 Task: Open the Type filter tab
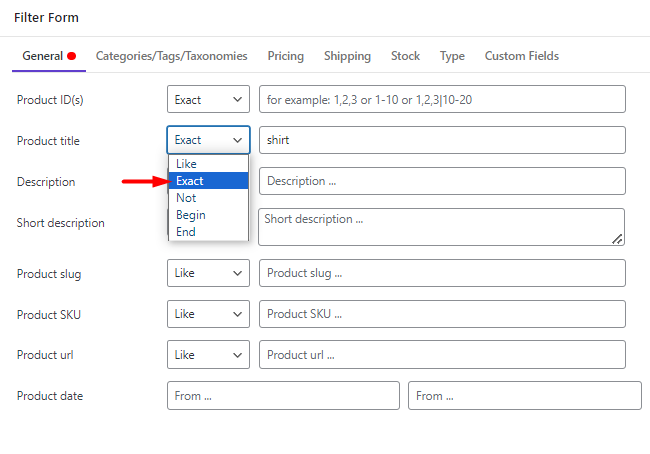click(x=452, y=56)
